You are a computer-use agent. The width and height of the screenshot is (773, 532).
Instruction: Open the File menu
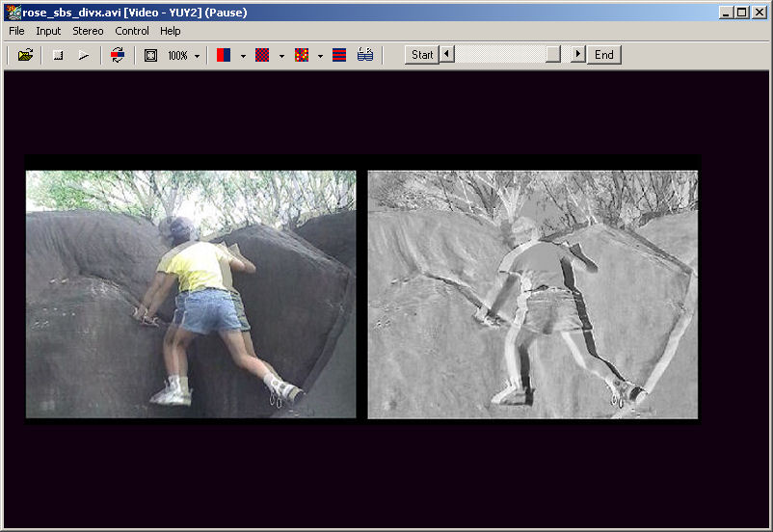(16, 31)
